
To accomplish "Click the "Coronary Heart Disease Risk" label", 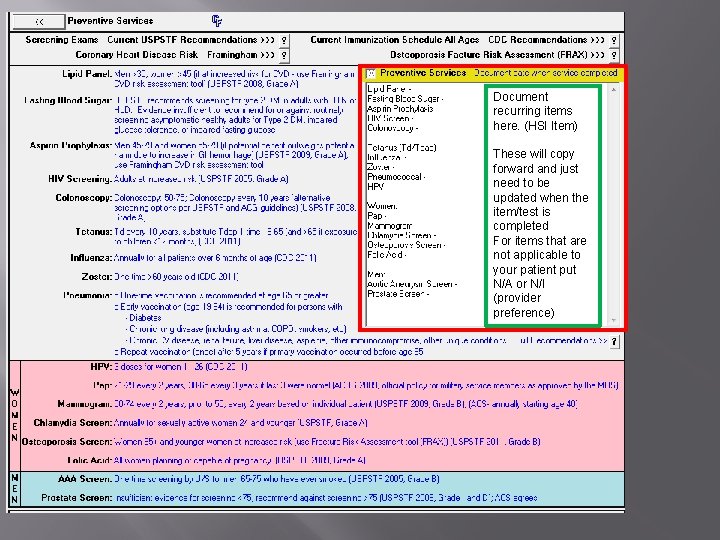I will [137, 55].
